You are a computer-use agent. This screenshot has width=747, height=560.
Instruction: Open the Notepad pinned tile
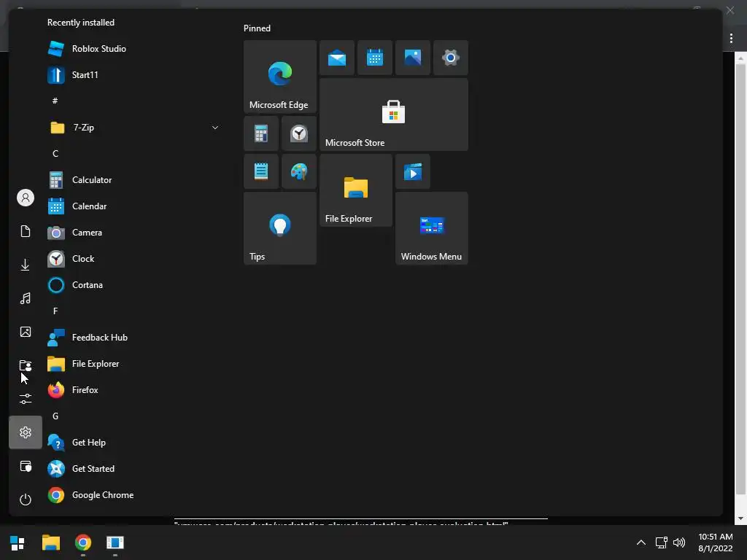coord(261,171)
